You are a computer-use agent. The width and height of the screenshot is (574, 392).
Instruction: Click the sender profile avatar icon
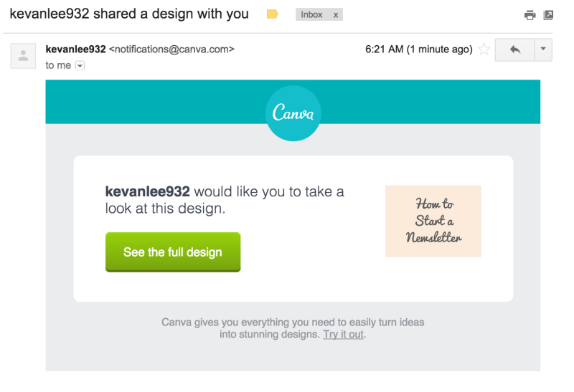pyautogui.click(x=23, y=56)
